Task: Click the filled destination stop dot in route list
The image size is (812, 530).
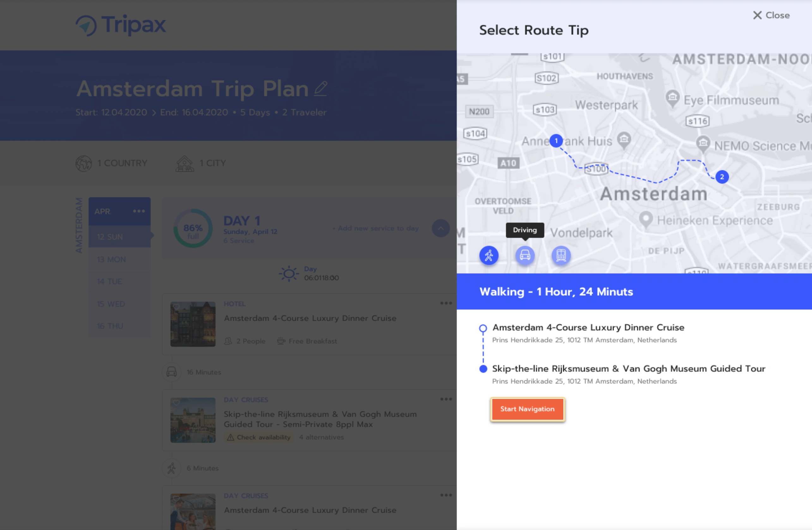Action: point(483,369)
